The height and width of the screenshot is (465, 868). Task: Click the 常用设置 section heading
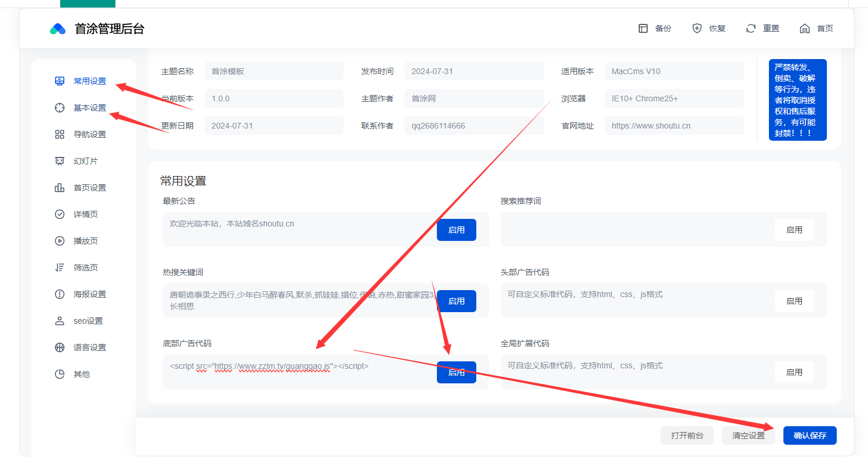tap(183, 181)
